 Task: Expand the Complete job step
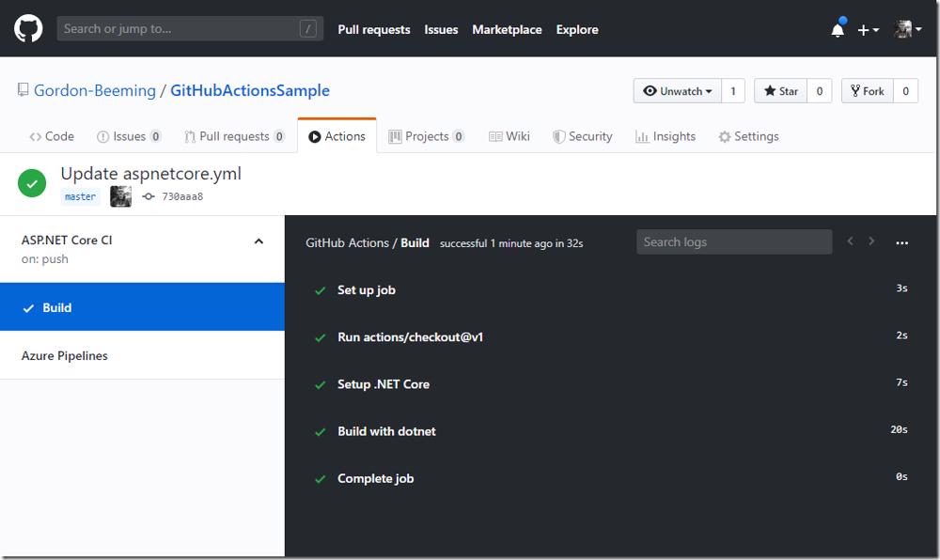[x=610, y=478]
